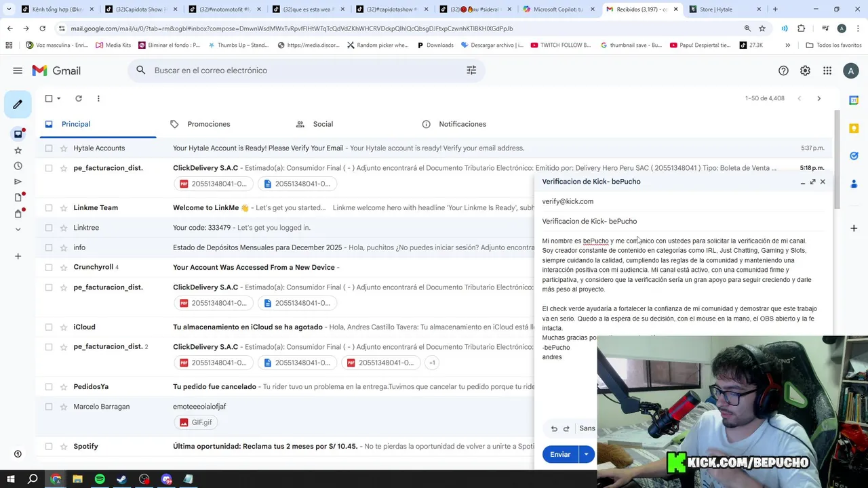Image resolution: width=868 pixels, height=488 pixels.
Task: Open Inbox in the left sidebar
Action: tap(18, 134)
